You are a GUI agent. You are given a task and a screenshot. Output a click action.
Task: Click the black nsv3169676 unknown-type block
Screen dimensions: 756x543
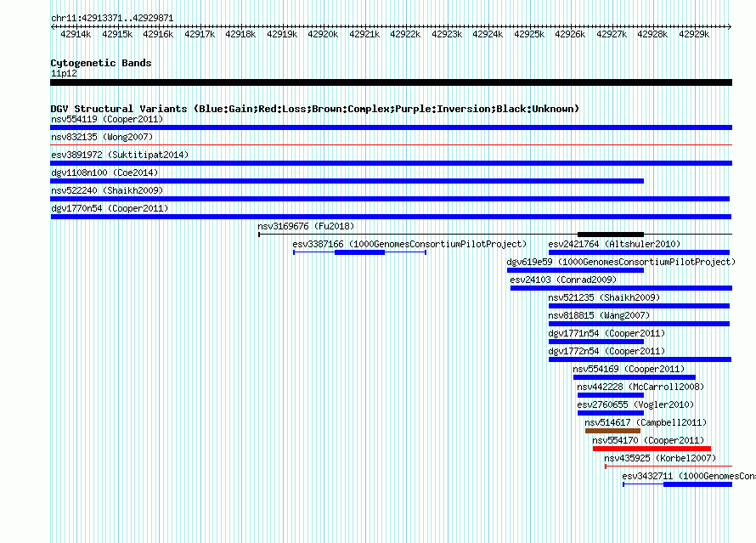[x=611, y=235]
